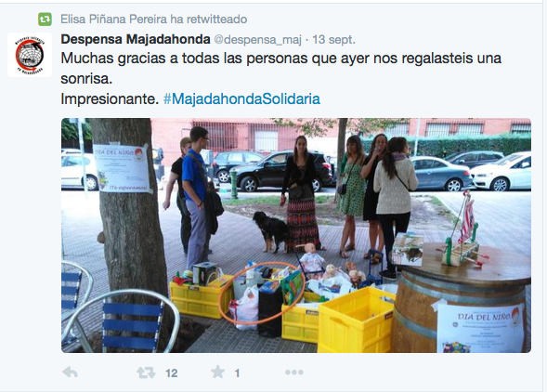The width and height of the screenshot is (547, 392).
Task: Open the 13 sept. timestamp permalink
Action: 333,39
